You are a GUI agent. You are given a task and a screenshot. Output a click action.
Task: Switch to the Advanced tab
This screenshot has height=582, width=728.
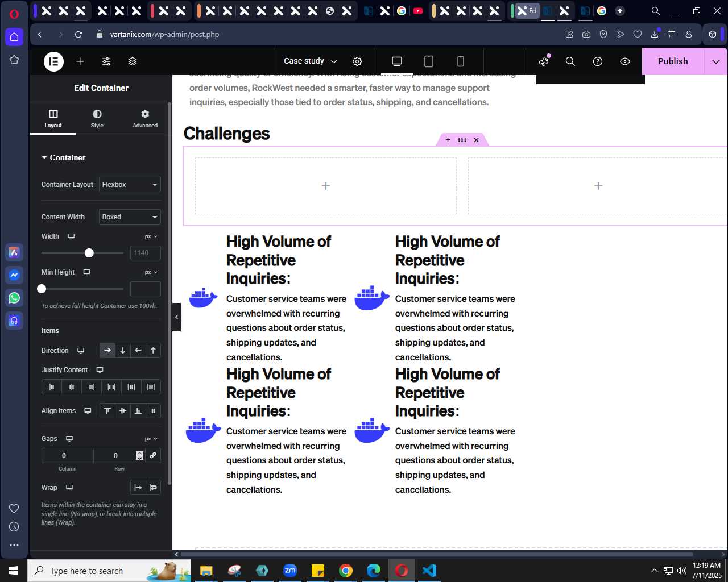pyautogui.click(x=145, y=119)
